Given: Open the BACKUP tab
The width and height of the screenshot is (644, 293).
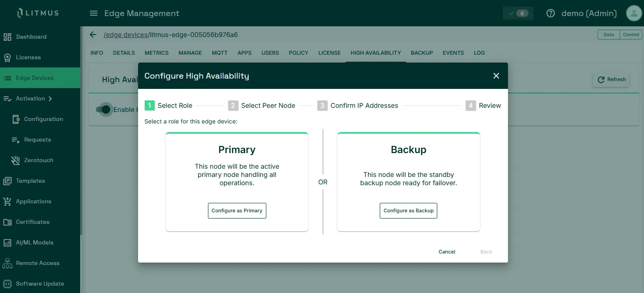Looking at the screenshot, I should (x=422, y=53).
